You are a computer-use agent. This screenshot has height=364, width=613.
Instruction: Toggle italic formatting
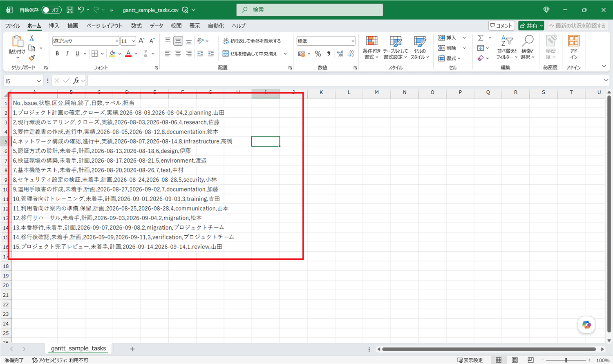[67, 54]
